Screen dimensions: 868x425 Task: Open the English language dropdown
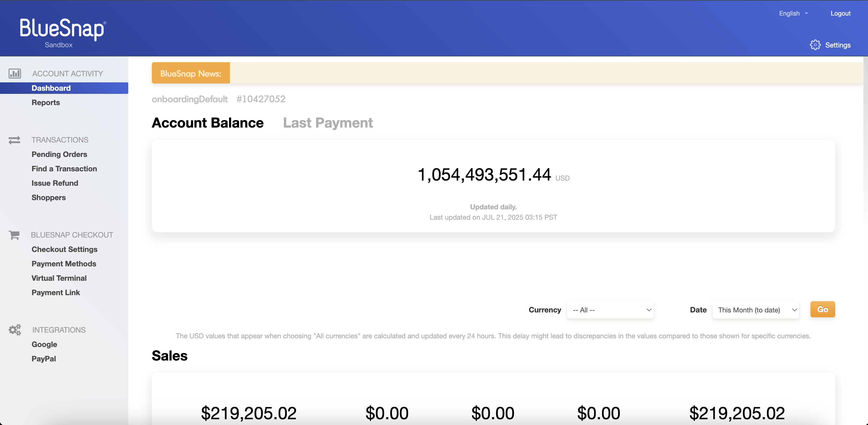coord(793,14)
